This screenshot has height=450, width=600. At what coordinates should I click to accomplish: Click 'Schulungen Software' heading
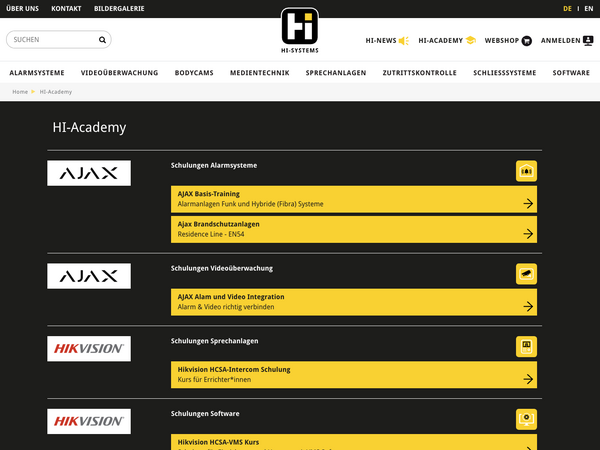tap(205, 414)
